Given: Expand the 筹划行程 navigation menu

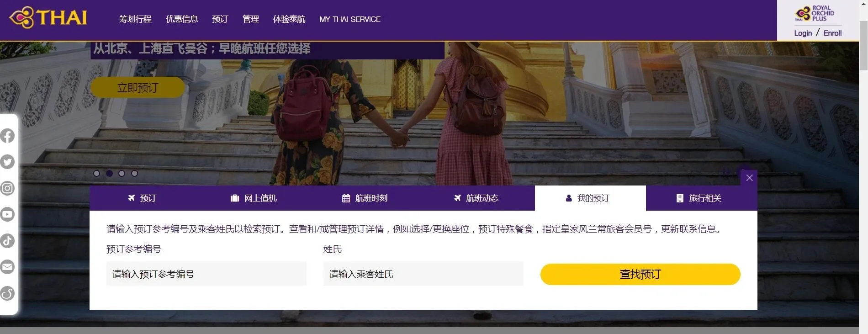Looking at the screenshot, I should tap(135, 19).
